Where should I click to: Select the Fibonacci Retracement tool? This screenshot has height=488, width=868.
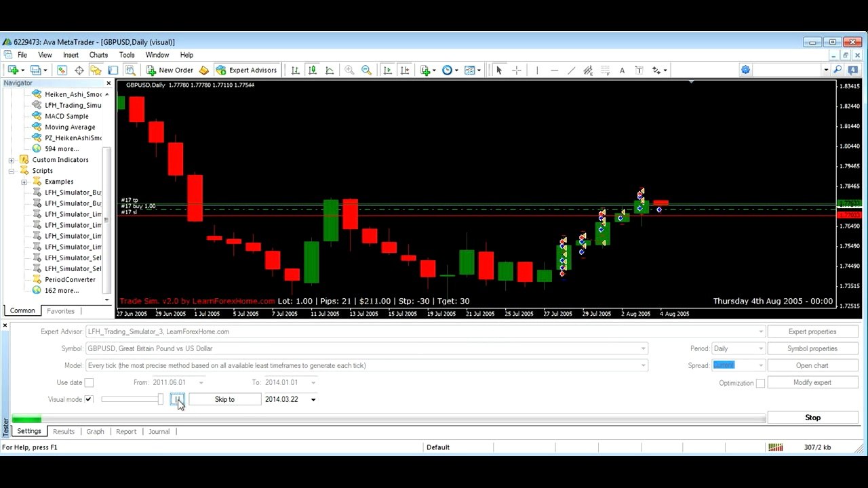point(605,70)
